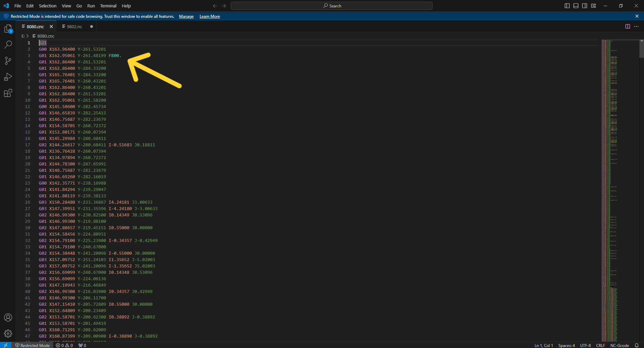Change indentation via Spaces: 4

567,345
